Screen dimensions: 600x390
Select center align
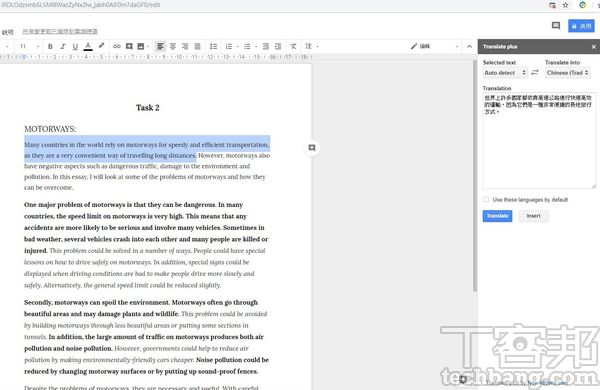(173, 46)
